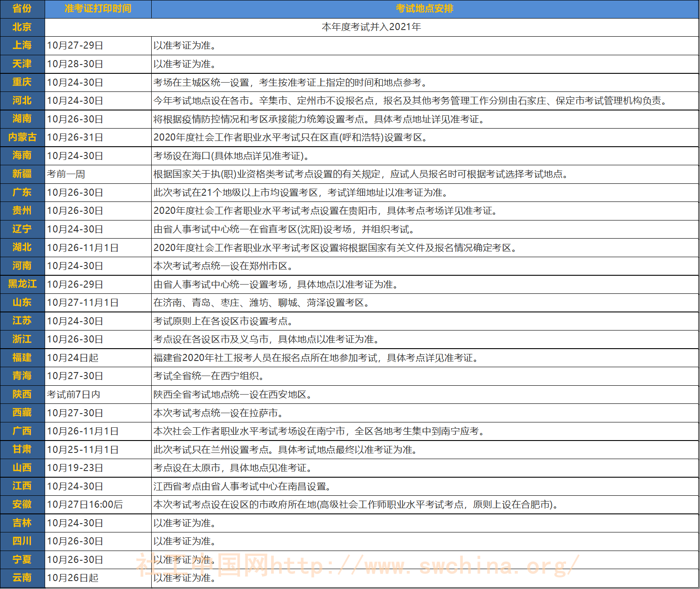Select the 吉林 province cell
Screen dimensions: 700x589
pos(22,523)
